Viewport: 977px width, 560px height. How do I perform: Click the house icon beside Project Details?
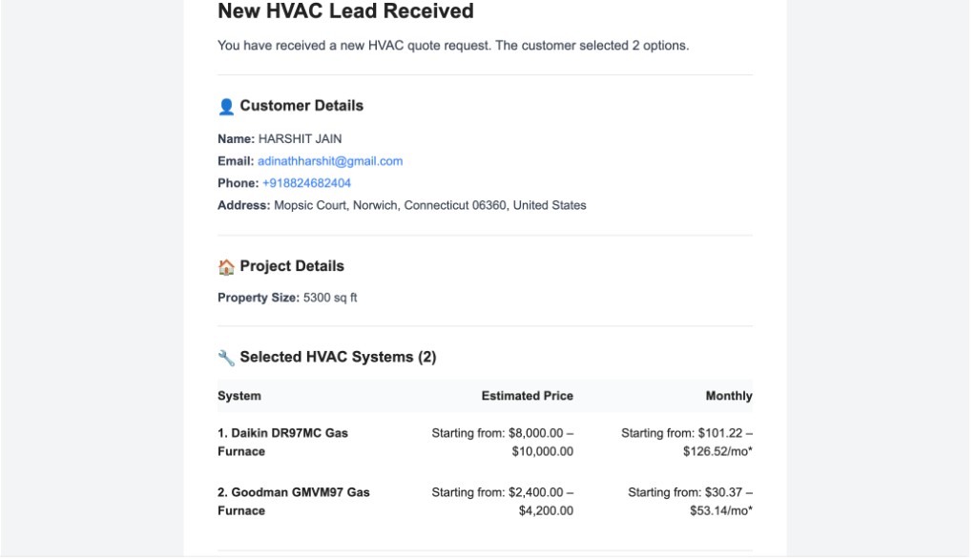226,266
